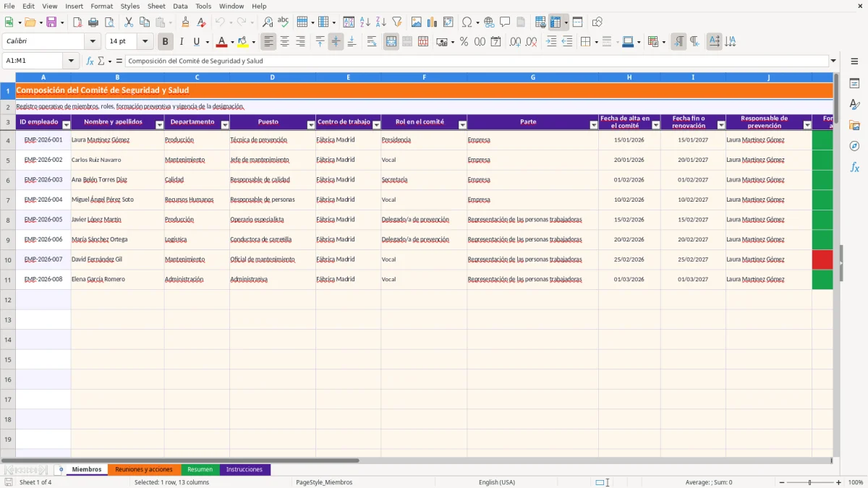Screen dimensions: 868x488
Task: Expand the formula bar with the arrow
Action: (x=833, y=61)
